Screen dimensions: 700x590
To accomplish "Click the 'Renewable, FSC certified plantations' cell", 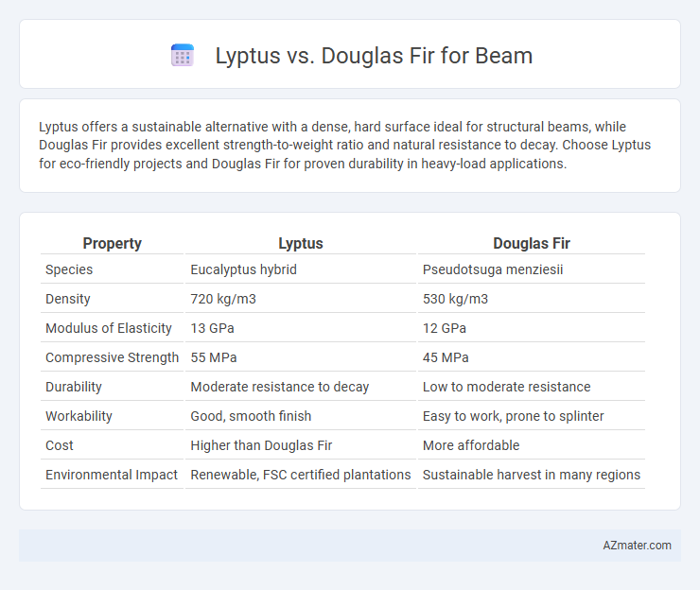I will [x=301, y=475].
